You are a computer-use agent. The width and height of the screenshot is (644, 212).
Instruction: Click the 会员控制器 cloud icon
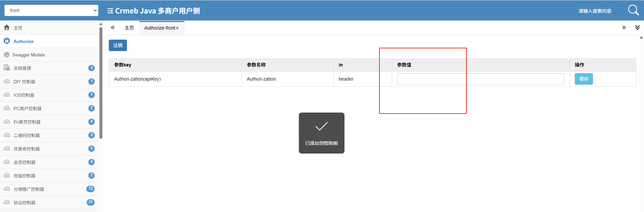pyautogui.click(x=7, y=162)
